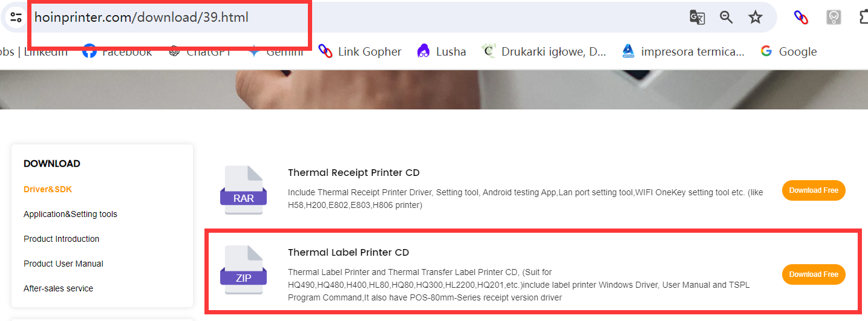The height and width of the screenshot is (321, 868).
Task: Click the zoom magnifier icon in address bar
Action: [726, 17]
